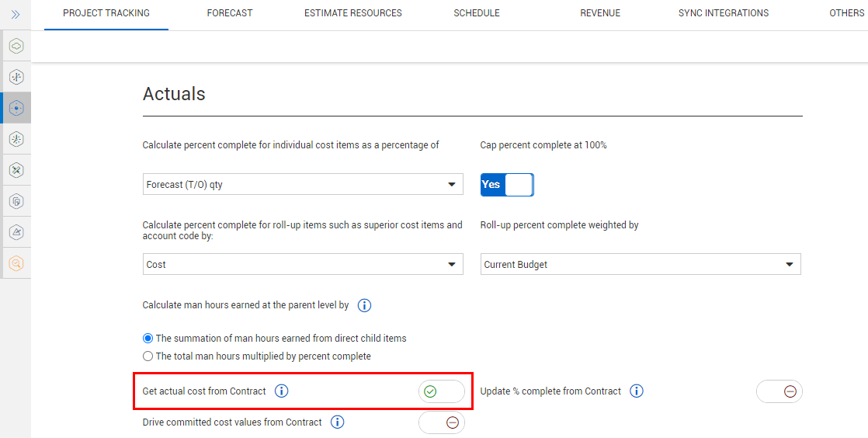Open the Cost roll-up dropdown
Viewport: 868px width, 438px height.
click(303, 264)
